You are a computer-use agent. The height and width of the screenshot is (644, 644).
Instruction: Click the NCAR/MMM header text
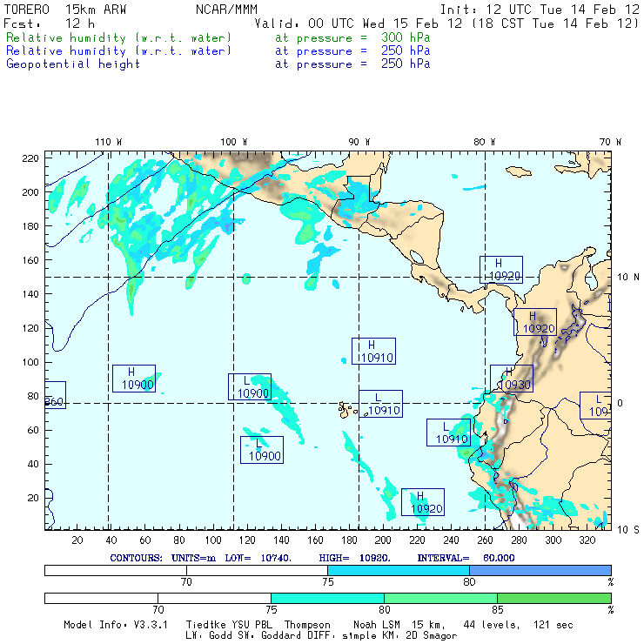click(225, 10)
